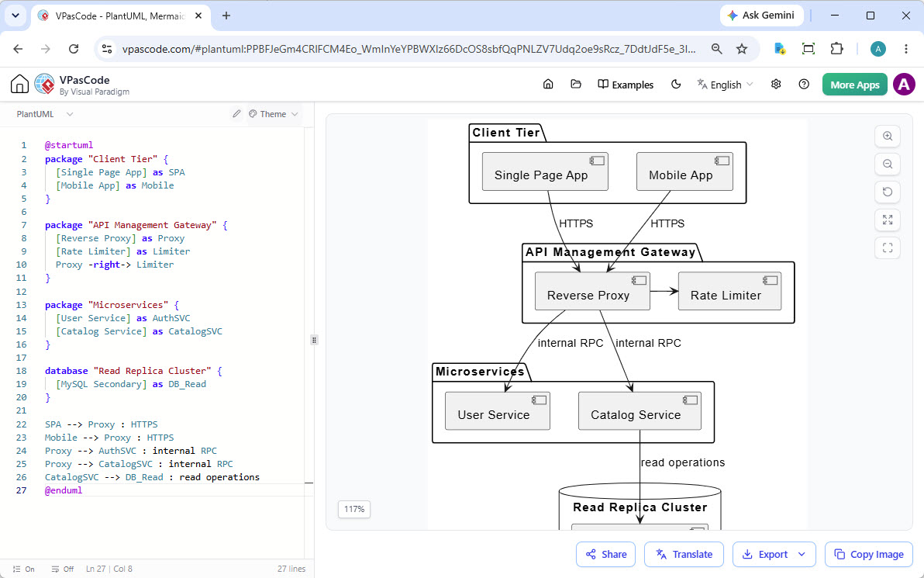Viewport: 924px width, 578px height.
Task: Click the 'package "Client Tier"' code line
Action: [107, 158]
